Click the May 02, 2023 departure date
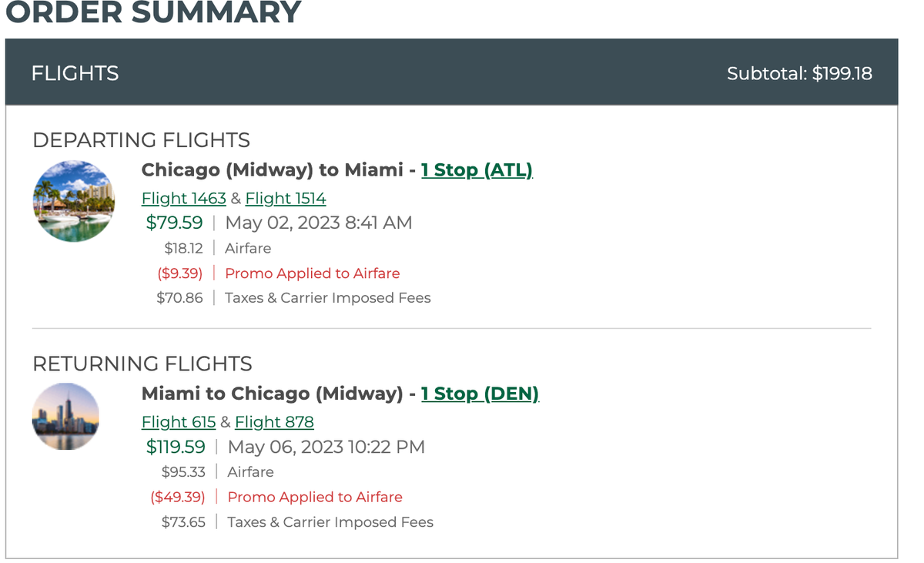The height and width of the screenshot is (563, 924). click(318, 223)
